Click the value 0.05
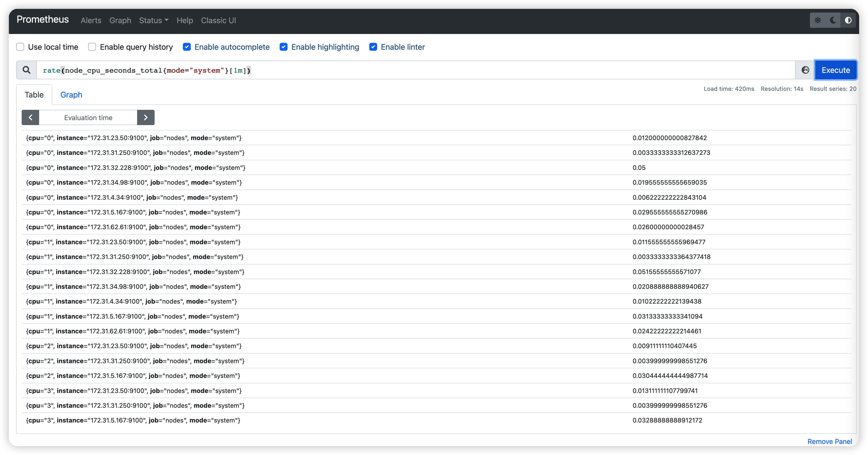This screenshot has height=455, width=868. coord(639,167)
